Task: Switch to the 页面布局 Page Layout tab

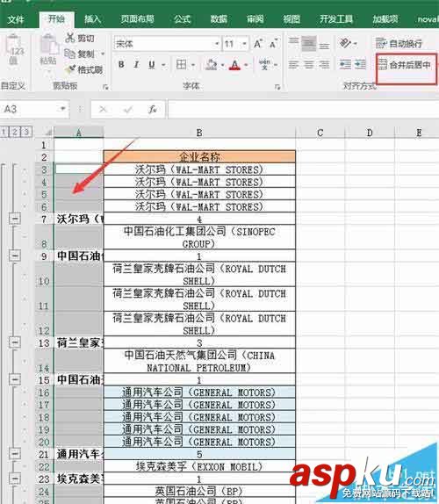Action: [x=138, y=19]
